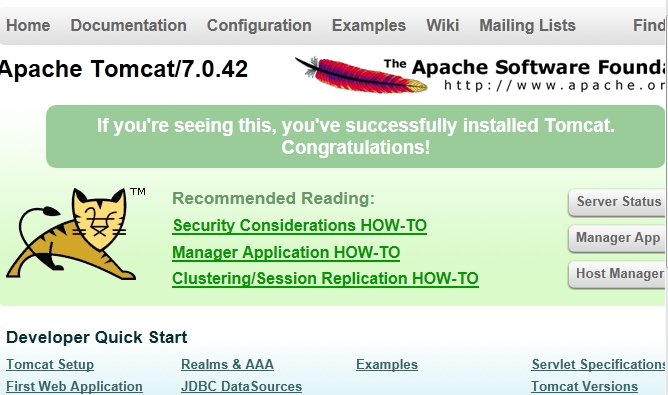Screen dimensions: 668x395
Task: Open the http://www.apache.org URL text
Action: point(554,85)
